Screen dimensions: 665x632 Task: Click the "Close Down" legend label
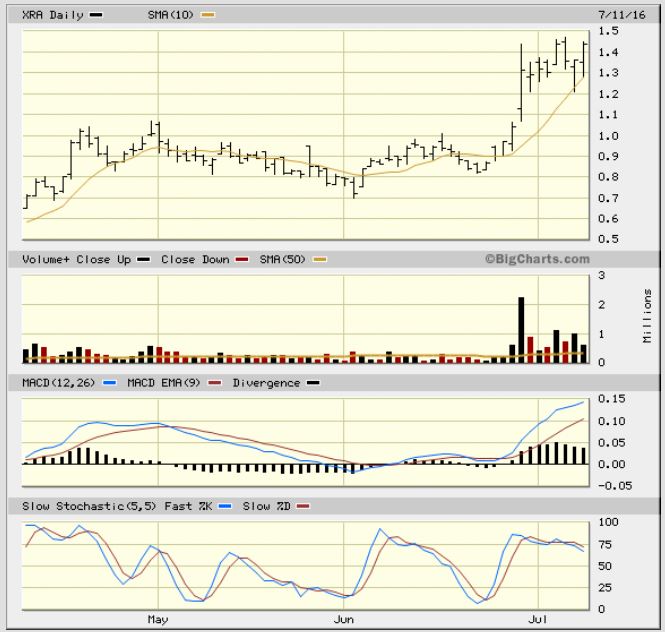pos(195,260)
